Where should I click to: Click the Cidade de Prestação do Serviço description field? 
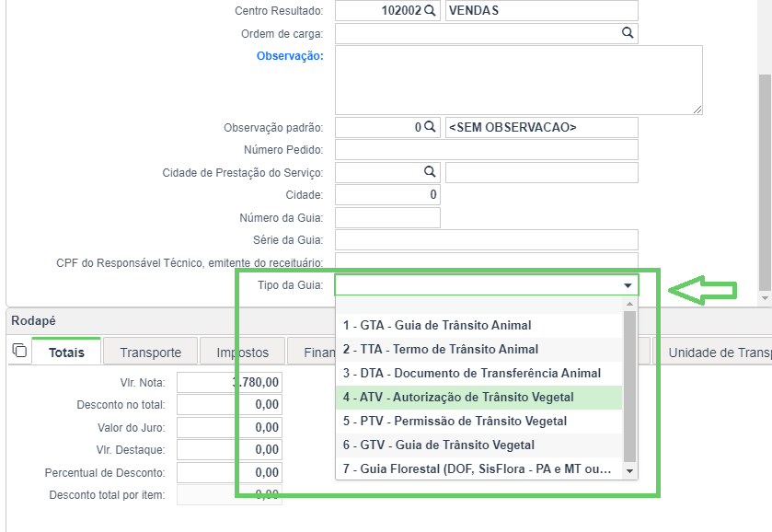pos(542,172)
